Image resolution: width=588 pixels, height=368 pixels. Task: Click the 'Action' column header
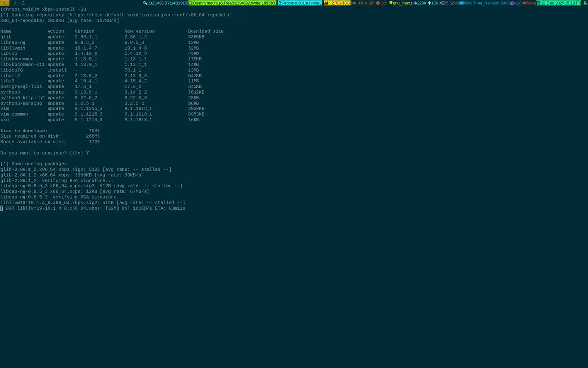[55, 31]
